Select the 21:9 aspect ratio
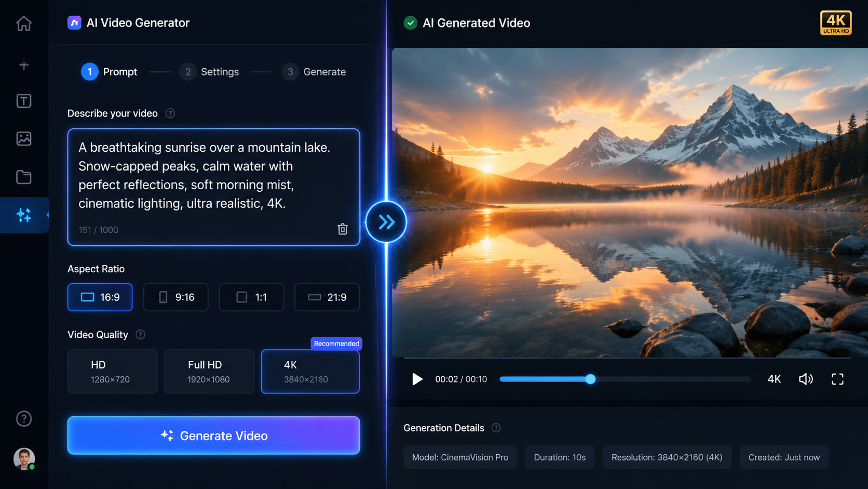Screen dimensions: 868x489 tap(327, 297)
